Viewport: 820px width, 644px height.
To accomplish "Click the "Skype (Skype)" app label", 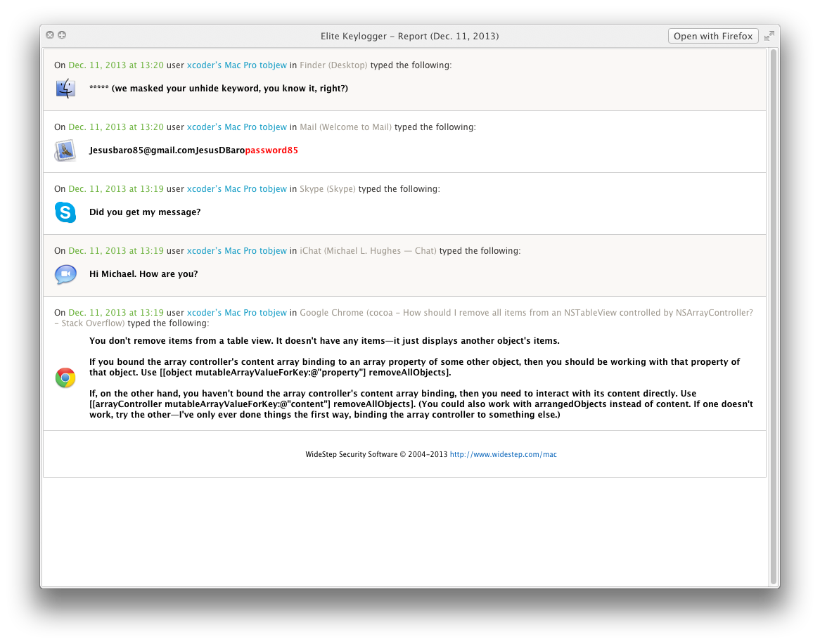I will coord(328,188).
